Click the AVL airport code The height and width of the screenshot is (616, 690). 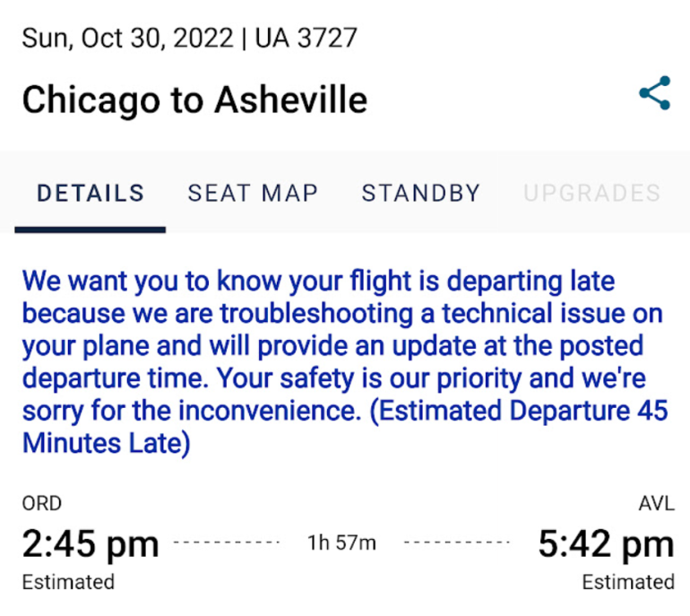tap(656, 503)
